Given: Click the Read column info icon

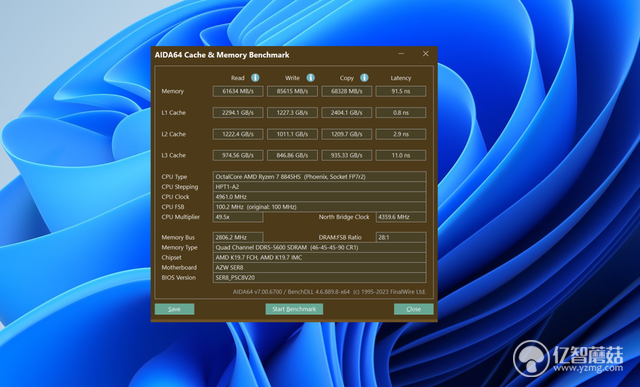Looking at the screenshot, I should click(x=255, y=78).
